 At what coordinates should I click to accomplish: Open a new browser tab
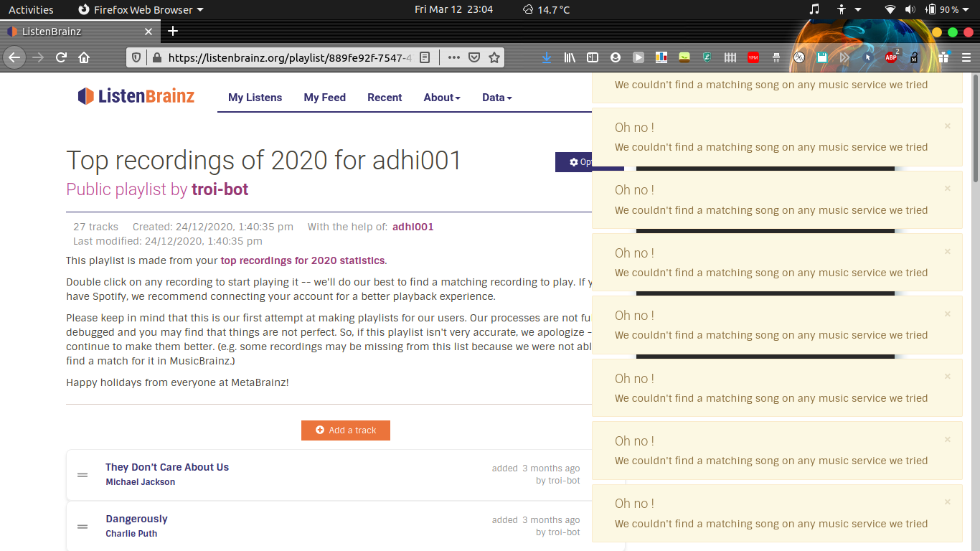tap(173, 31)
